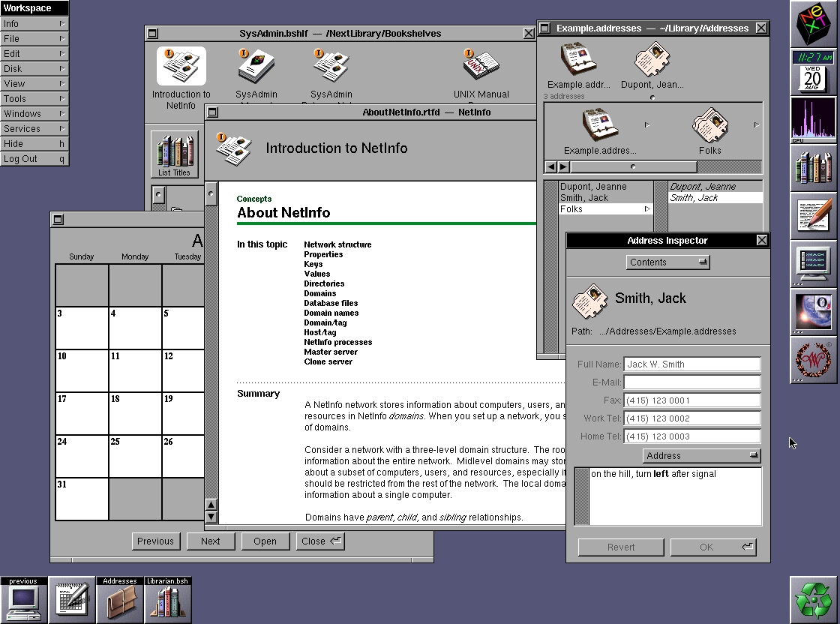Open the Recycler icon
Image resolution: width=840 pixels, height=624 pixels.
pos(813,600)
